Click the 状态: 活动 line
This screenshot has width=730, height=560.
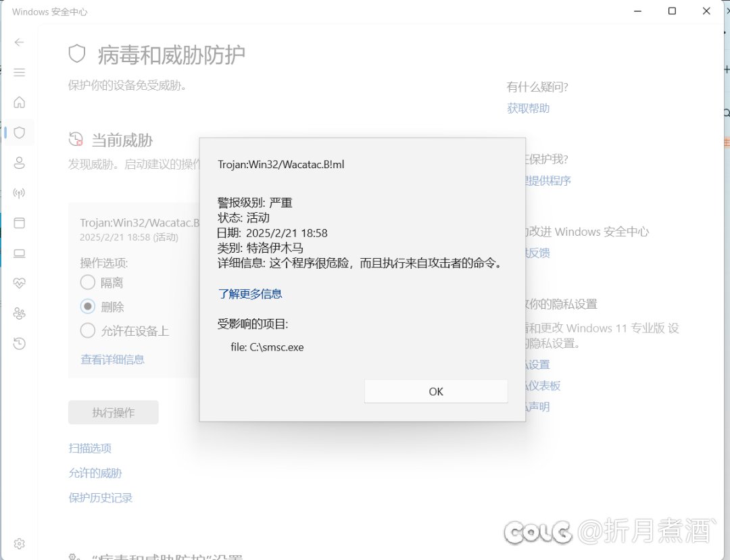click(x=243, y=218)
